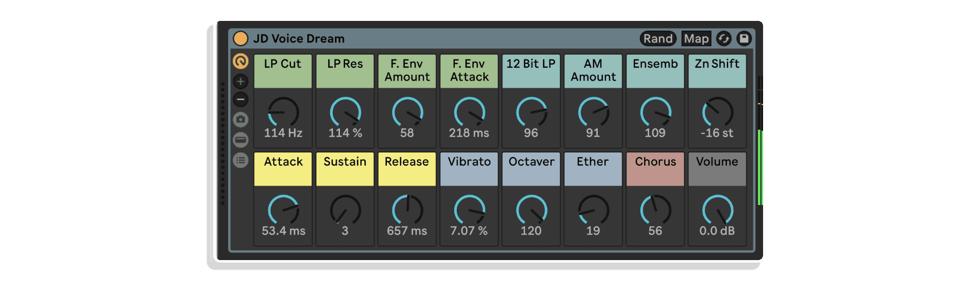Toggle the JD Voice Dream device activator

point(240,38)
